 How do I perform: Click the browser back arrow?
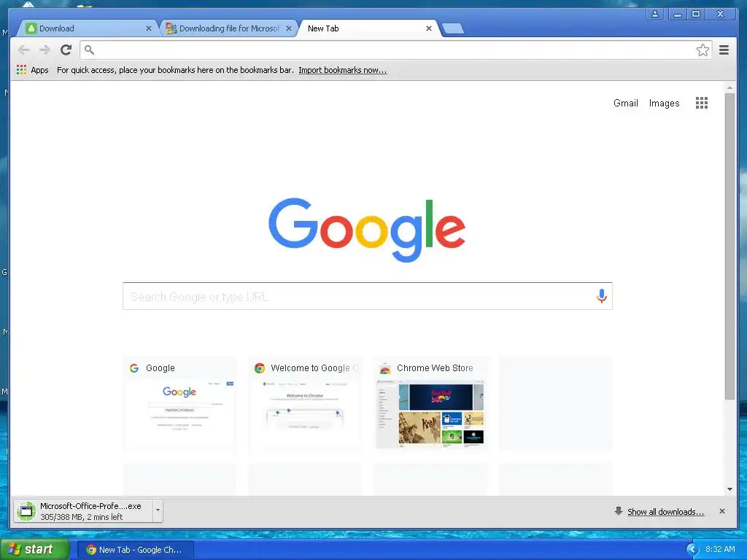23,50
